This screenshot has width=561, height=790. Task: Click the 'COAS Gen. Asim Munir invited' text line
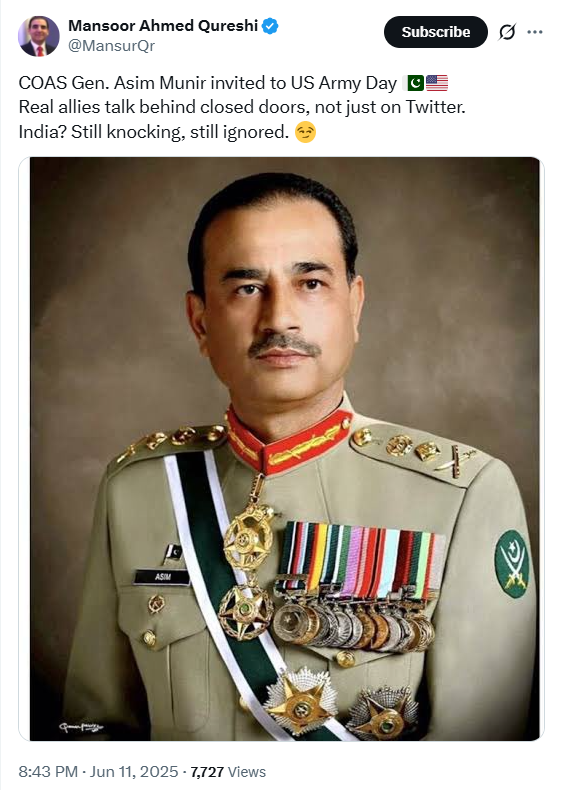point(208,83)
